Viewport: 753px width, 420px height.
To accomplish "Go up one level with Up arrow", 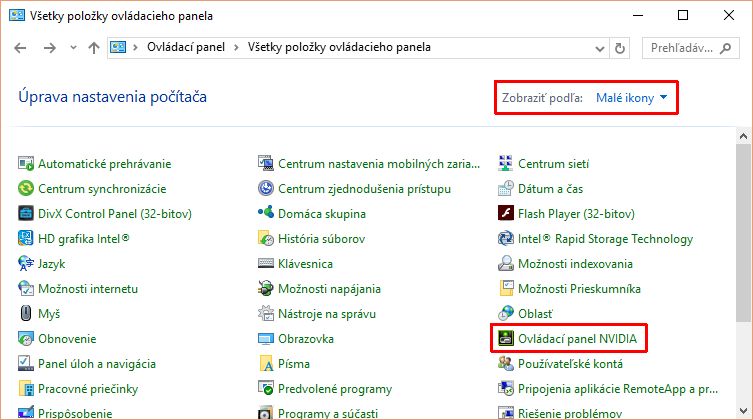I will pyautogui.click(x=94, y=48).
